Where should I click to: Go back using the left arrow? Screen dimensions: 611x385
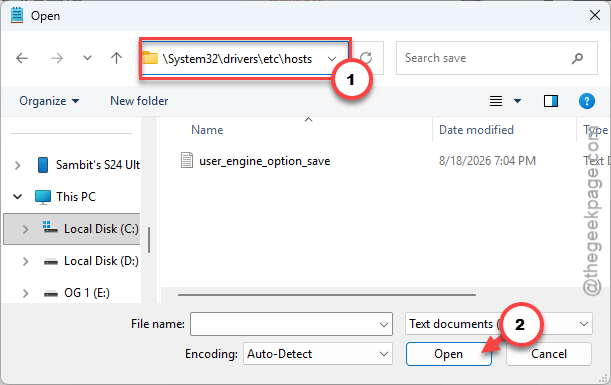coord(22,58)
